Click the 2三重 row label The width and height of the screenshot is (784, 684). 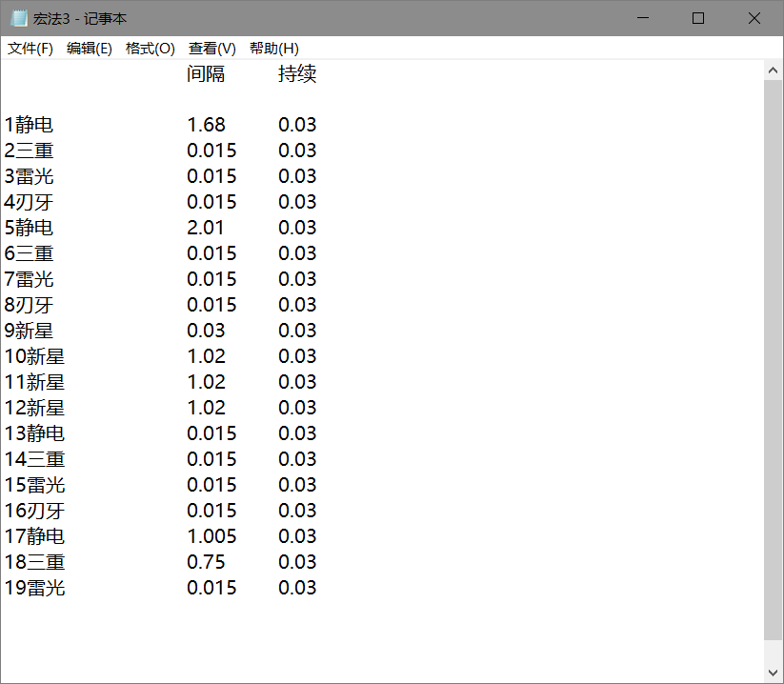click(29, 151)
